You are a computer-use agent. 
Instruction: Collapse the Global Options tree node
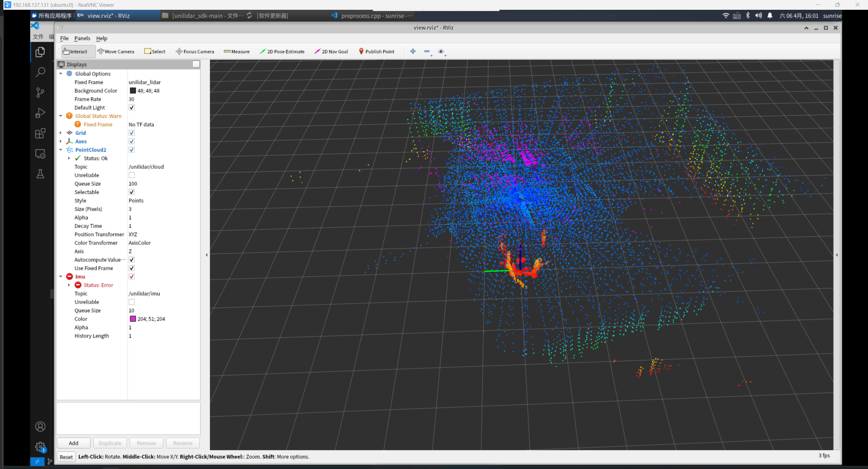click(x=61, y=74)
